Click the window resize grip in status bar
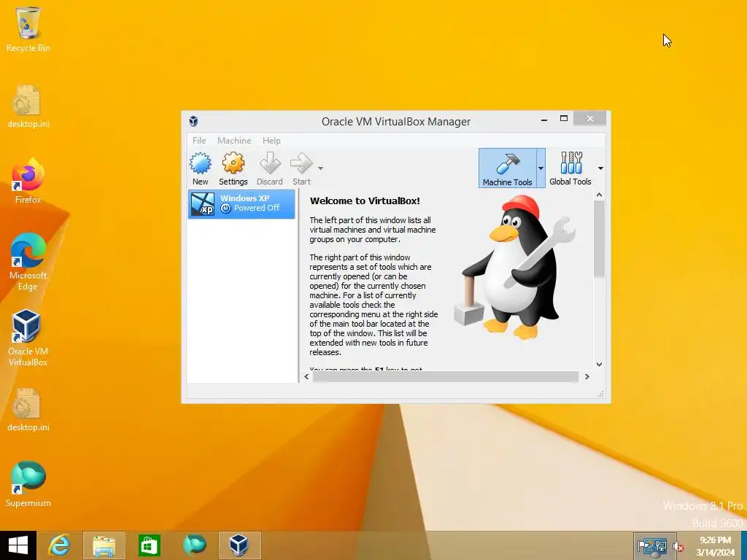Screen dimensions: 747x560 pos(601,394)
